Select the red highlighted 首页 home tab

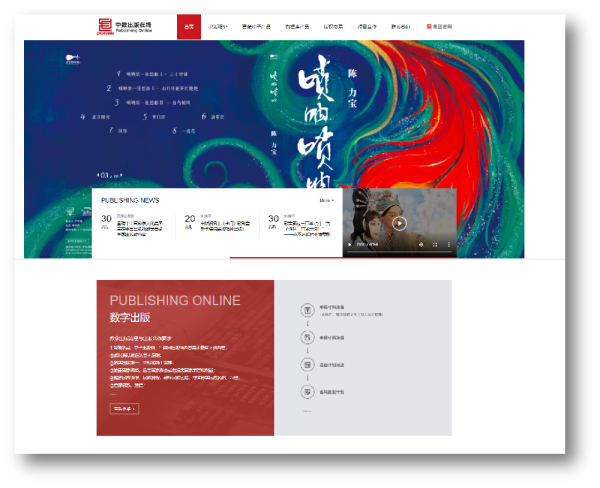(x=189, y=27)
